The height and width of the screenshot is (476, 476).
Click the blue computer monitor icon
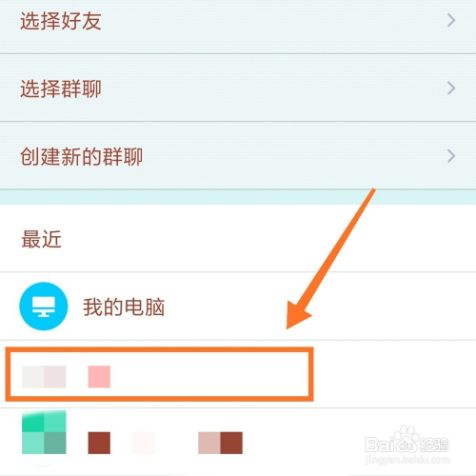[44, 307]
